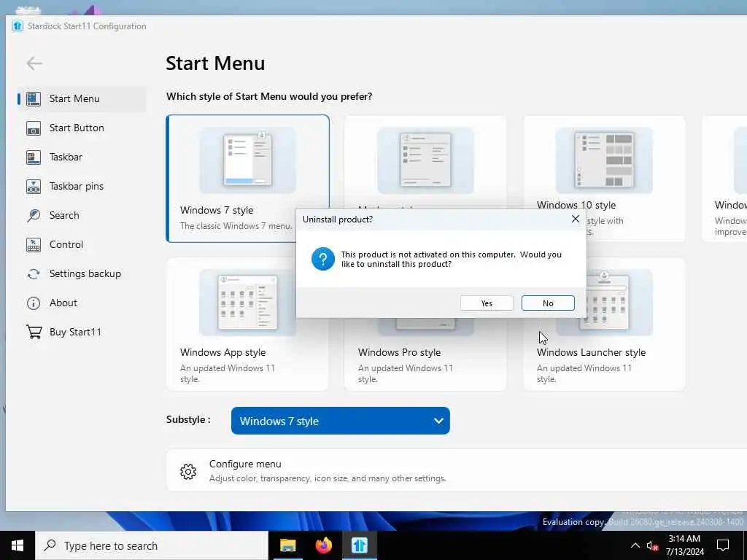Decline uninstall with No button

[x=548, y=303]
